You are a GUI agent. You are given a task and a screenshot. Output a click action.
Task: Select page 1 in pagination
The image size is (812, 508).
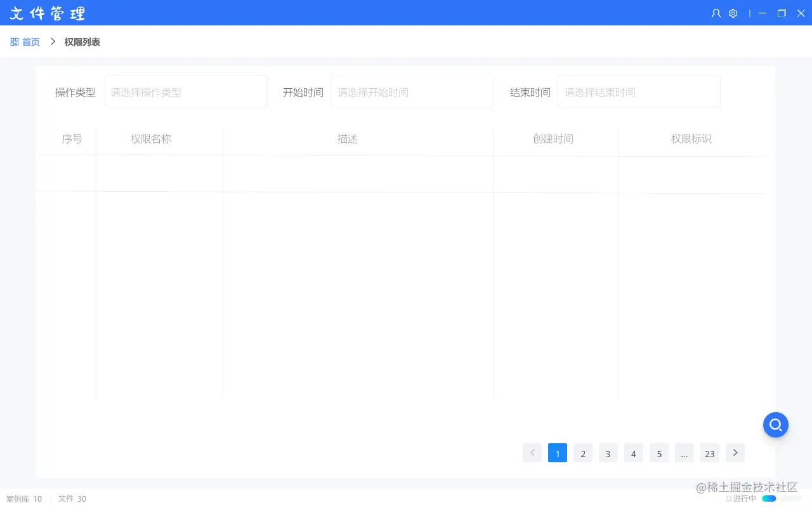558,453
